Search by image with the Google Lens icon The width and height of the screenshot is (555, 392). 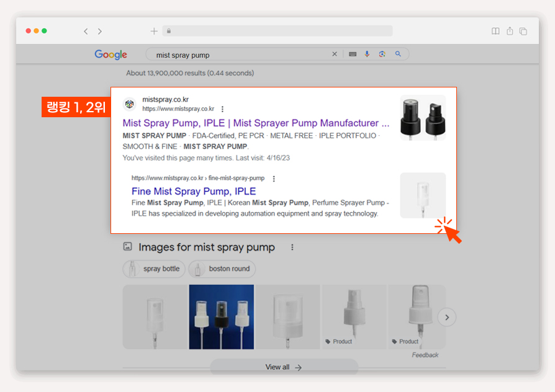(382, 54)
